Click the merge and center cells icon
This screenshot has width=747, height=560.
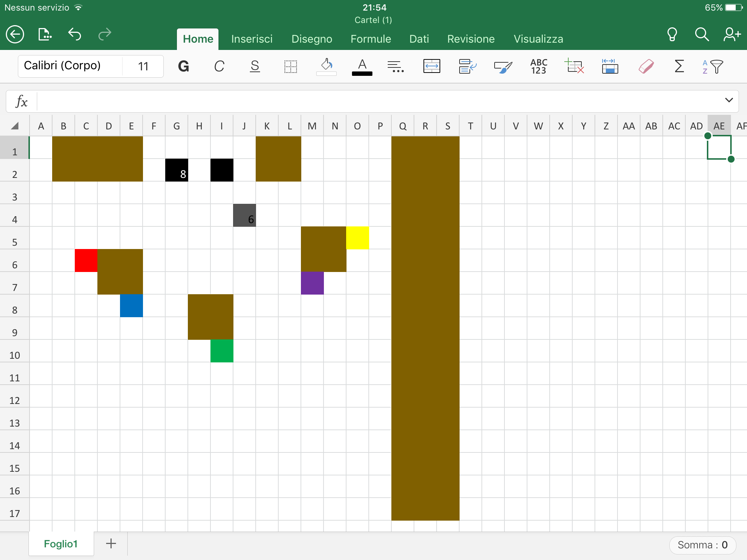pyautogui.click(x=431, y=66)
